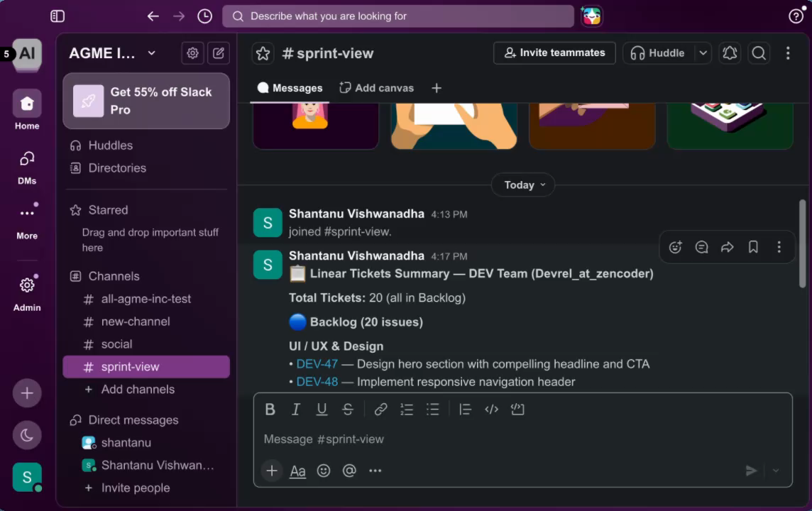The image size is (812, 511).
Task: Go to Home in left rail
Action: pos(27,110)
